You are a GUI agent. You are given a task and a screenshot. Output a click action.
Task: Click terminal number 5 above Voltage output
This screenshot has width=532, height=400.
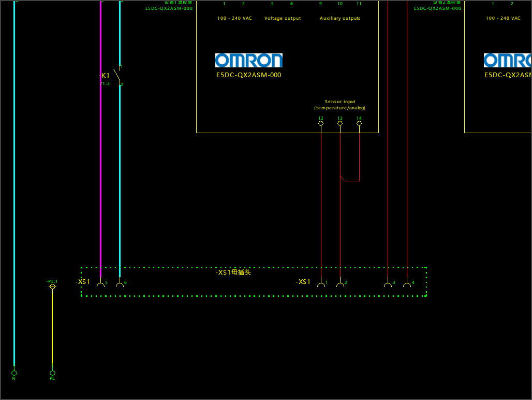pos(272,4)
